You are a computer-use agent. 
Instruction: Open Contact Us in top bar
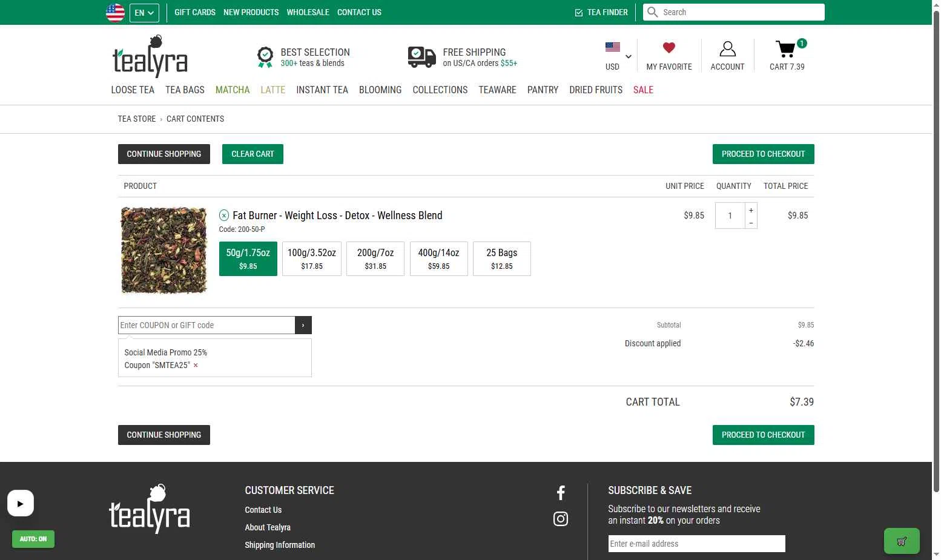(359, 12)
